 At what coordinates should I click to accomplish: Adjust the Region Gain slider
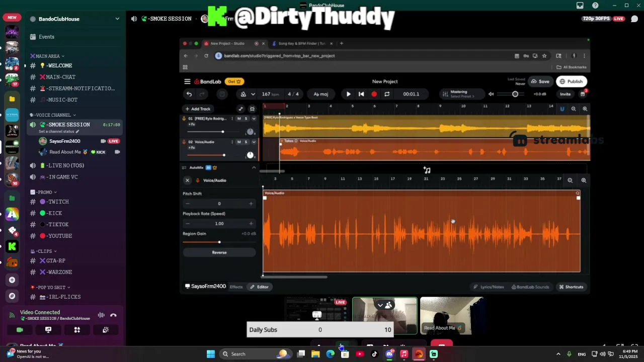(x=219, y=242)
